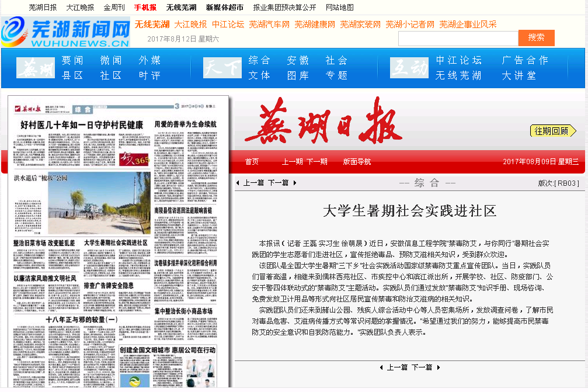
Task: Open 安徽 in the 天下 section
Action: click(x=298, y=60)
